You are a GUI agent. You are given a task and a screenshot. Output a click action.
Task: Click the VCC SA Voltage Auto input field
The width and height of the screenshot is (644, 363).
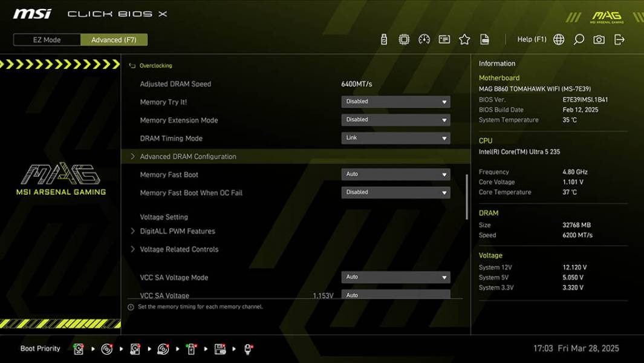(395, 295)
